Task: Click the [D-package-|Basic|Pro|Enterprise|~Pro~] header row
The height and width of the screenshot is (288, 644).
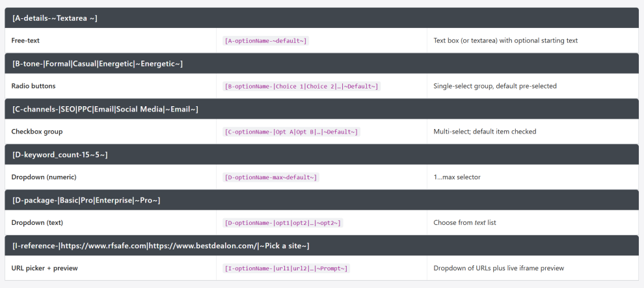Action: click(86, 200)
